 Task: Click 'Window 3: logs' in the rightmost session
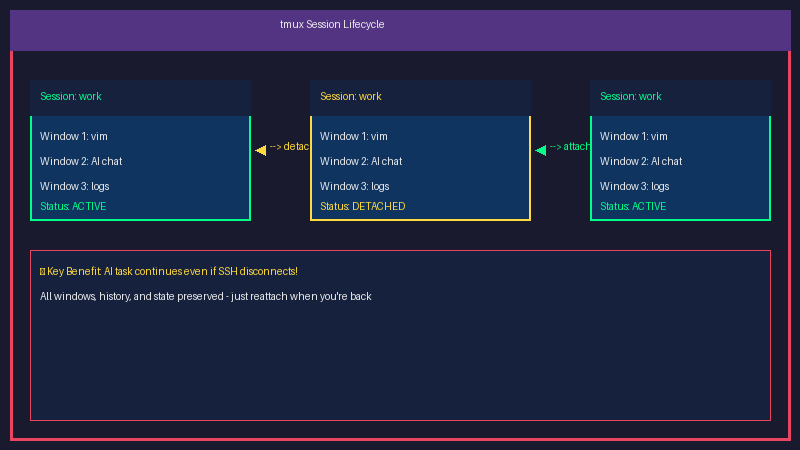(x=635, y=186)
